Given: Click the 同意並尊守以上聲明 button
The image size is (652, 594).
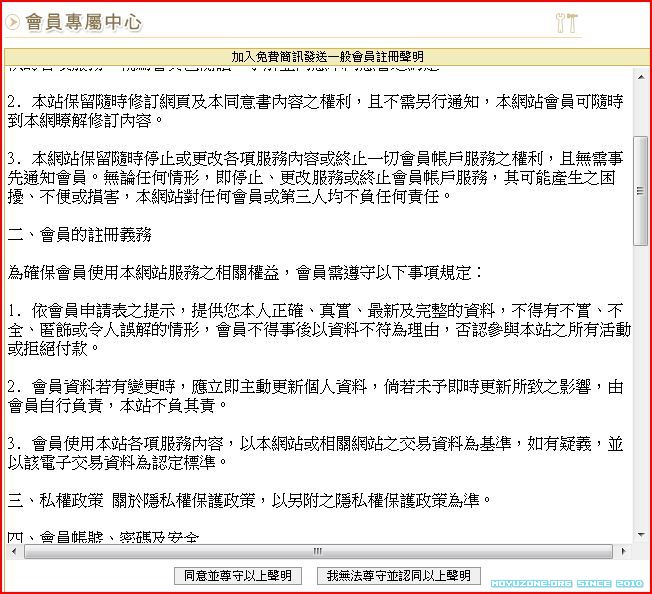Looking at the screenshot, I should click(x=238, y=576).
